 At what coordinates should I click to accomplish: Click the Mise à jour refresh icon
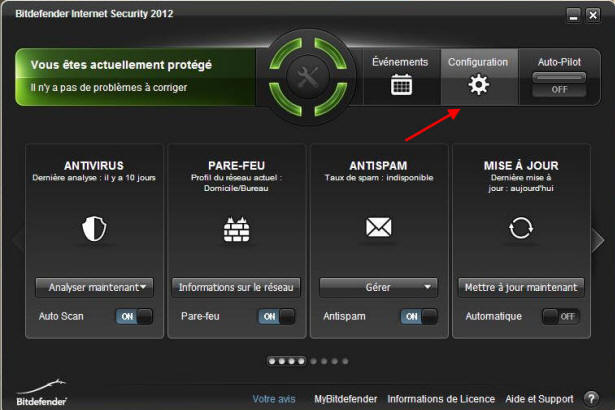[x=520, y=228]
